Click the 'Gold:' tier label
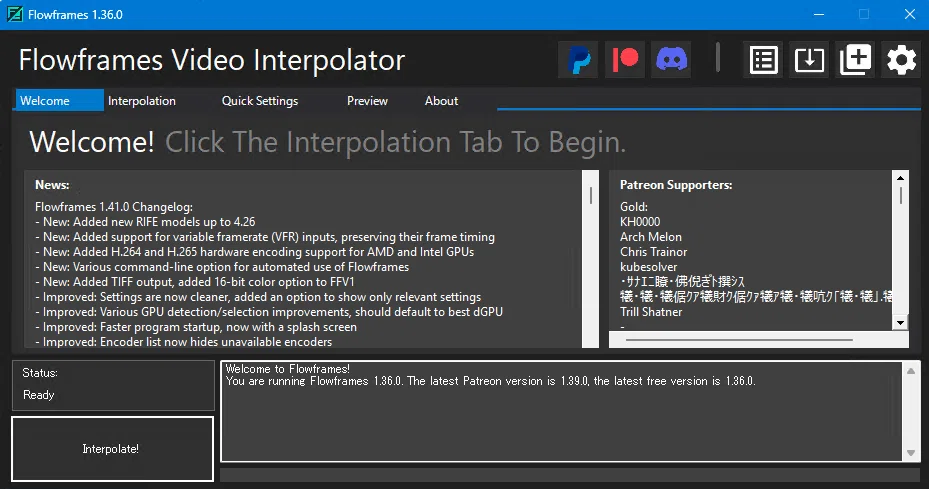Screen dimensions: 929x489 click(634, 207)
